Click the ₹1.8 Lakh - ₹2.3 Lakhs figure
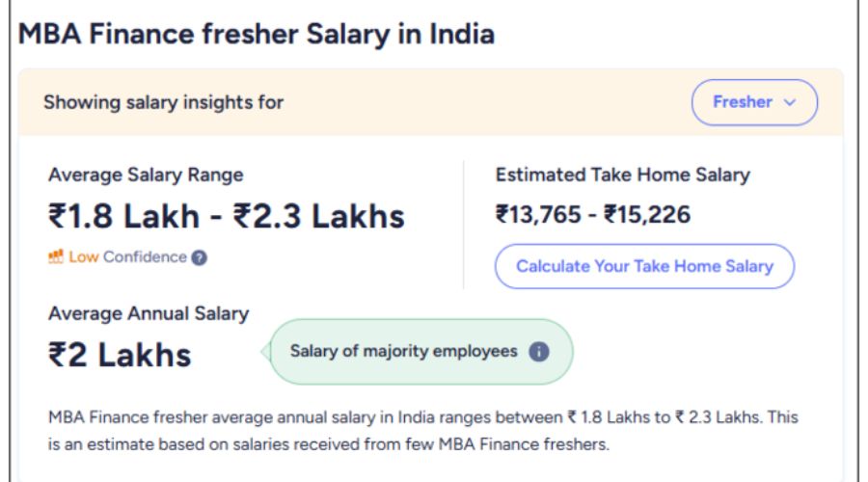The image size is (868, 482). point(227,216)
